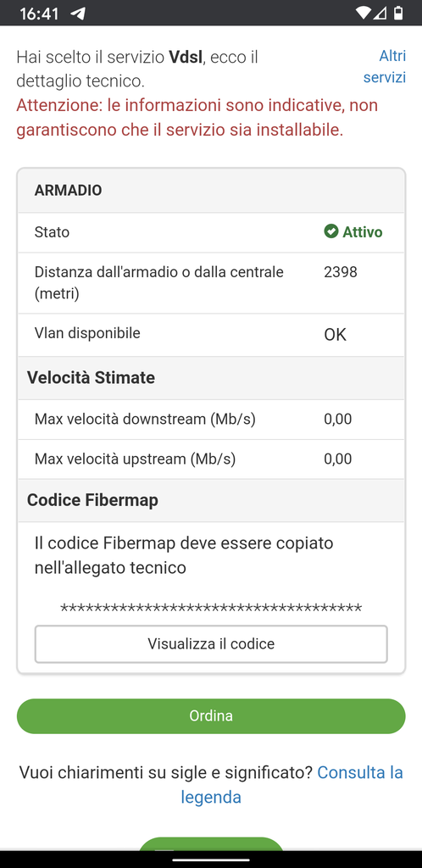Tap the green Ordina button
422x868 pixels.
pyautogui.click(x=211, y=715)
